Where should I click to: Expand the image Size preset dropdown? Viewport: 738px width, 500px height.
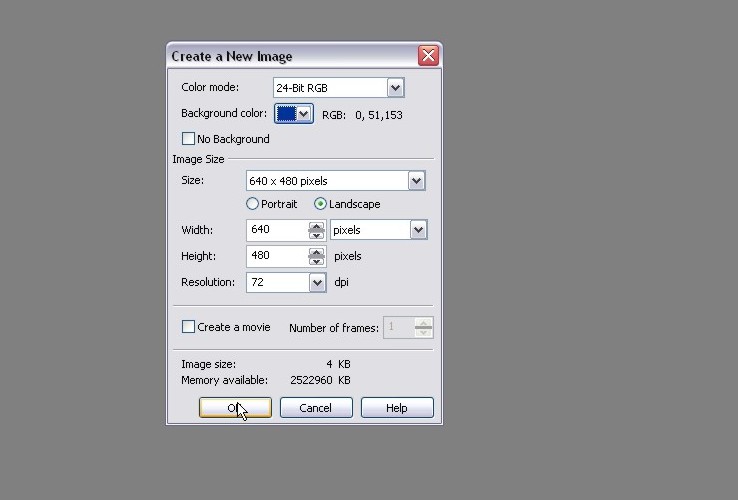(x=416, y=181)
